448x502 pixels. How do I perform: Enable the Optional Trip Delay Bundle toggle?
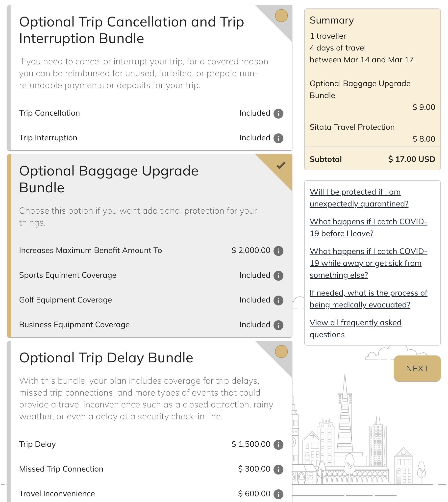(281, 351)
